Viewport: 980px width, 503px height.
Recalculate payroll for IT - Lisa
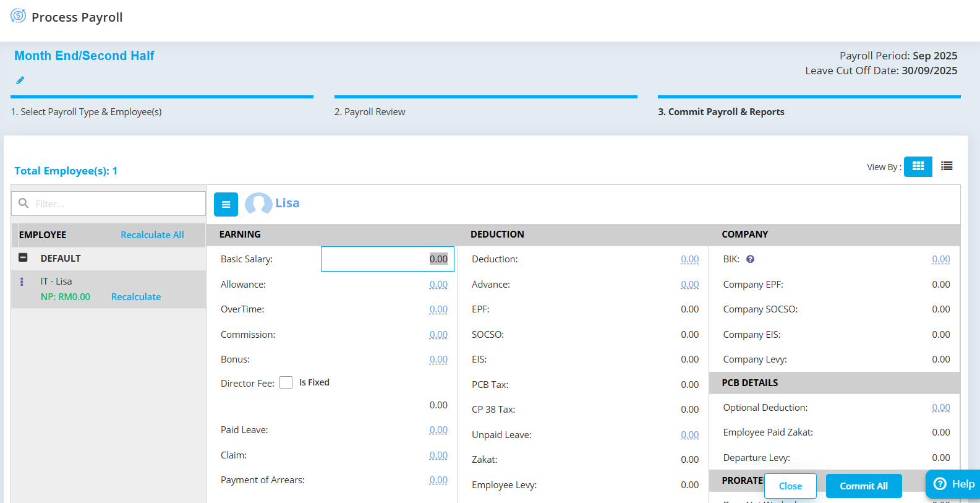click(136, 297)
